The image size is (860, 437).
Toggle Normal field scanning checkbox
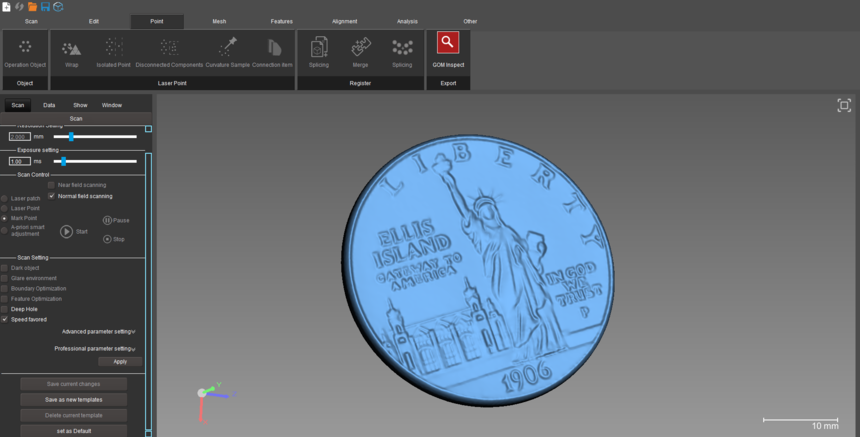52,196
